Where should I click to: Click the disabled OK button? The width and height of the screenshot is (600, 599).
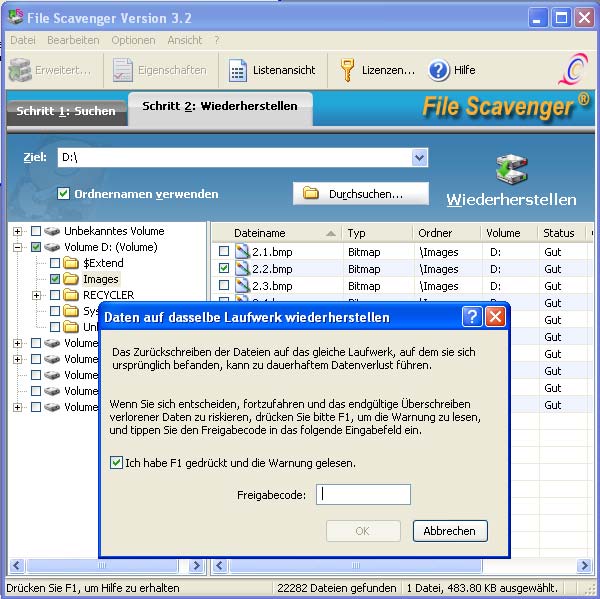[x=363, y=531]
